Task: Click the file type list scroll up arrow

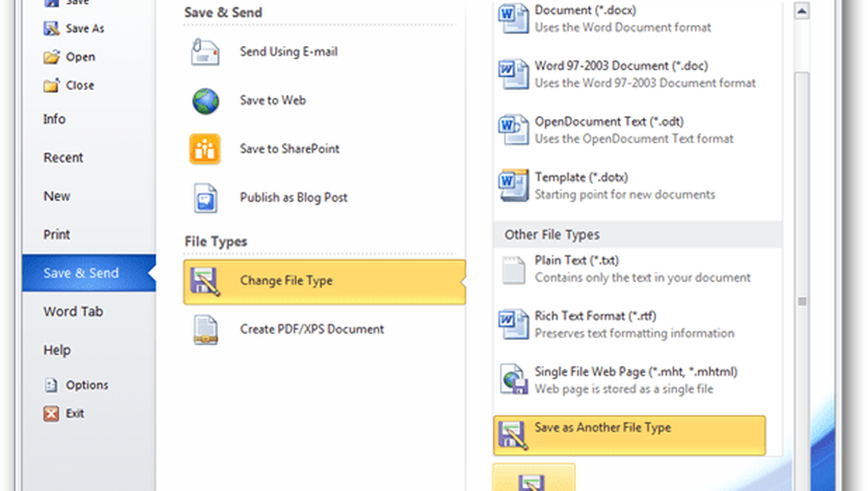Action: 802,12
